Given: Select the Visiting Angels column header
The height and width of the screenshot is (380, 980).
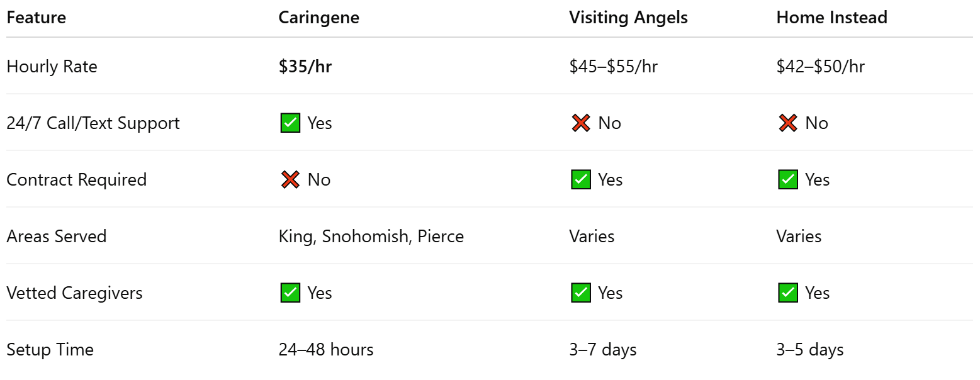Looking at the screenshot, I should click(628, 18).
